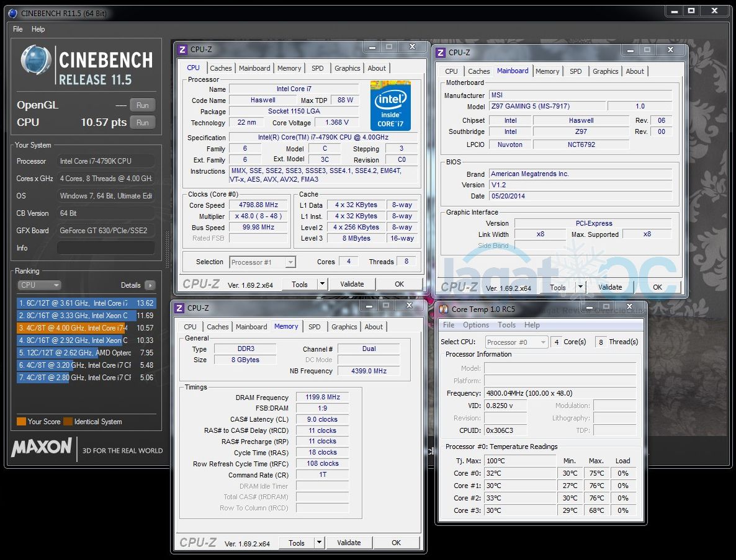
Task: Switch to SPD tab in the Memory CPU-Z window
Action: pos(315,327)
